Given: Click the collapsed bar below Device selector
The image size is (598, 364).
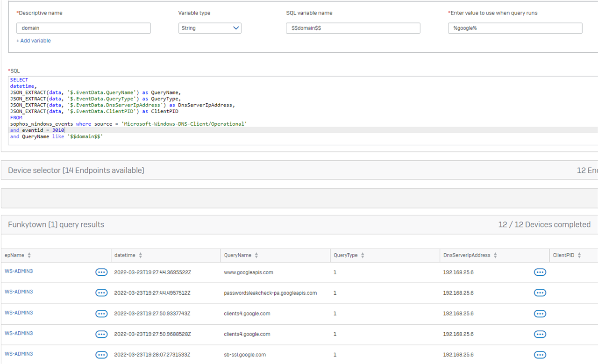Looking at the screenshot, I should [x=299, y=198].
